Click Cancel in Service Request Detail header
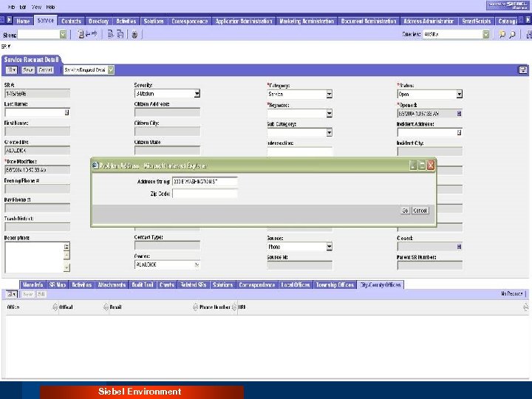532x399 pixels. 45,70
